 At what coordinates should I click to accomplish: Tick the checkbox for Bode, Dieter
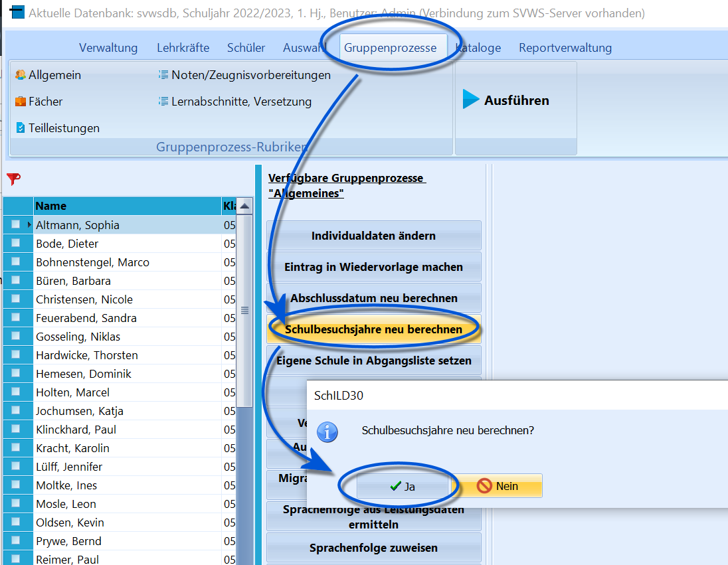(x=16, y=243)
